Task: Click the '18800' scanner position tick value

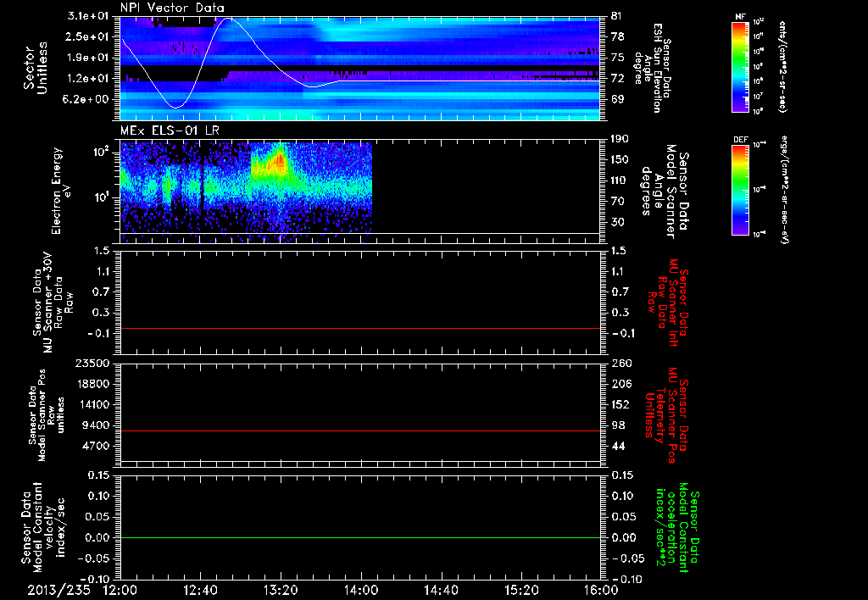Action: pyautogui.click(x=92, y=384)
